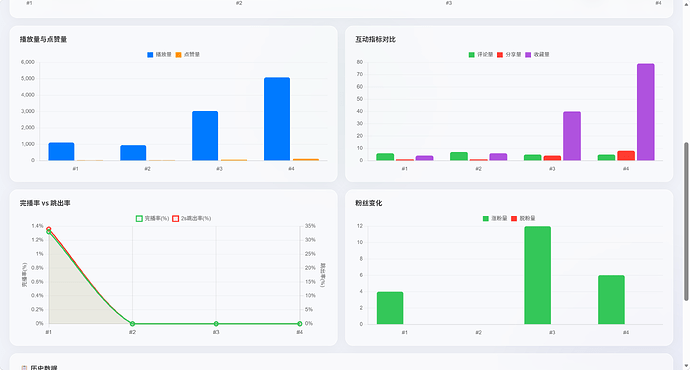Toggle the 涨粉量 legend in 粉丝变化
The width and height of the screenshot is (690, 370).
coord(495,218)
